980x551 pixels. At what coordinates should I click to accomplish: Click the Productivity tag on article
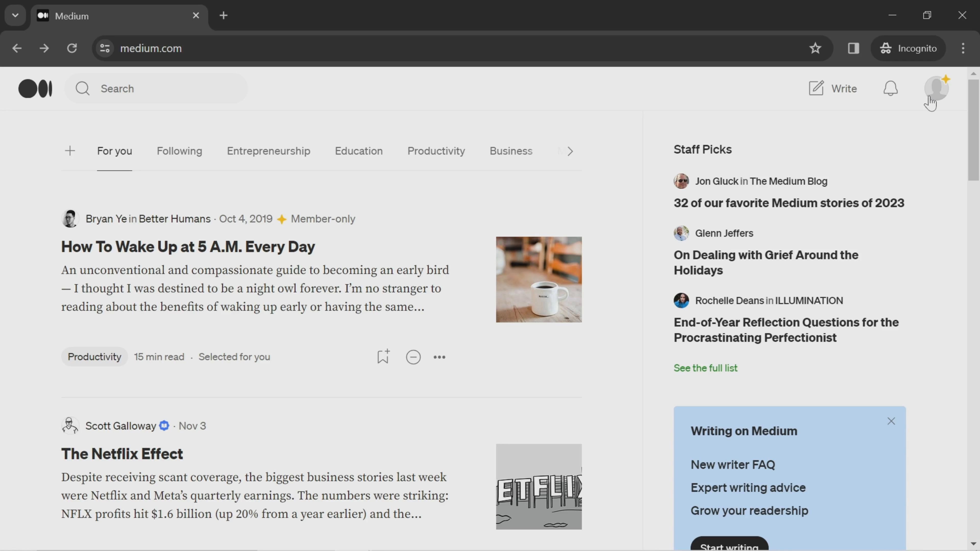94,357
